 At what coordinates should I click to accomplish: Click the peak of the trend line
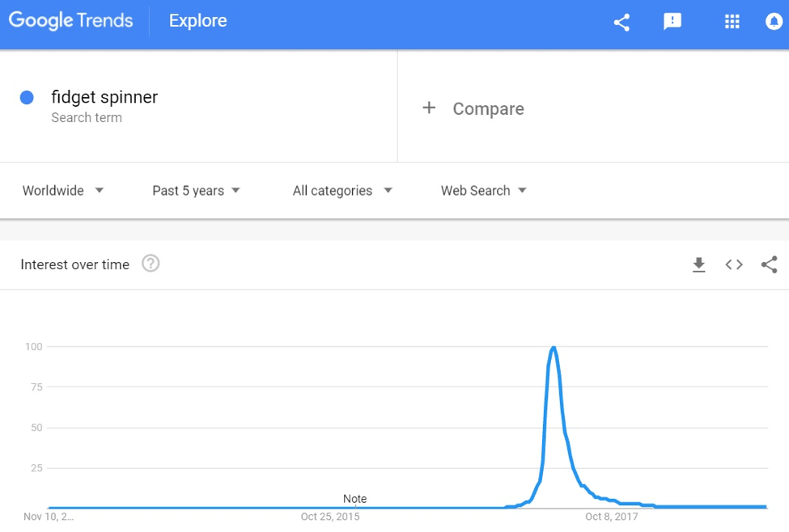[x=554, y=348]
